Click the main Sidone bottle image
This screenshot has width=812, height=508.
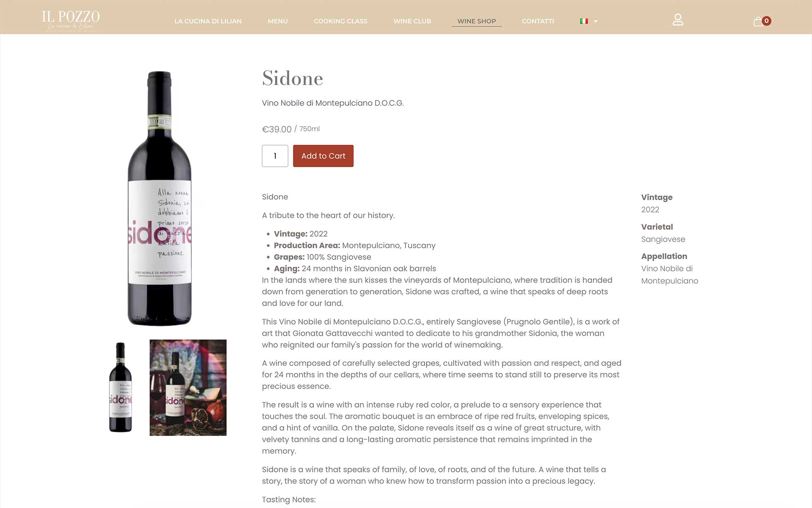click(160, 199)
